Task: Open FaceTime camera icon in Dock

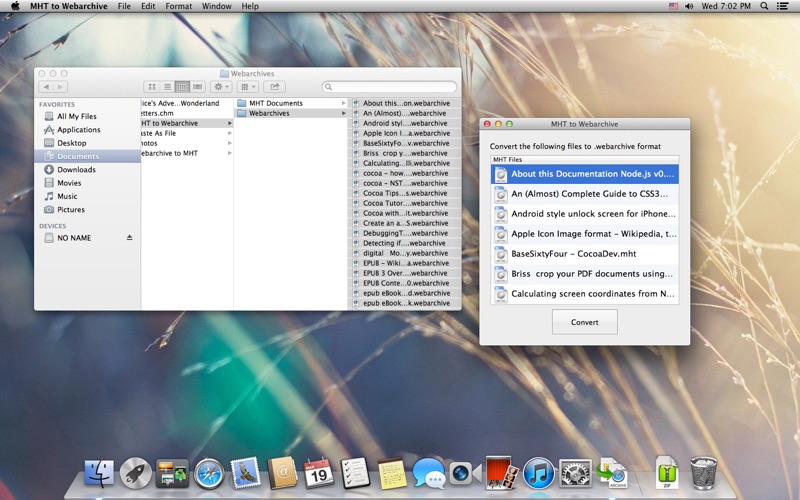Action: [x=465, y=473]
